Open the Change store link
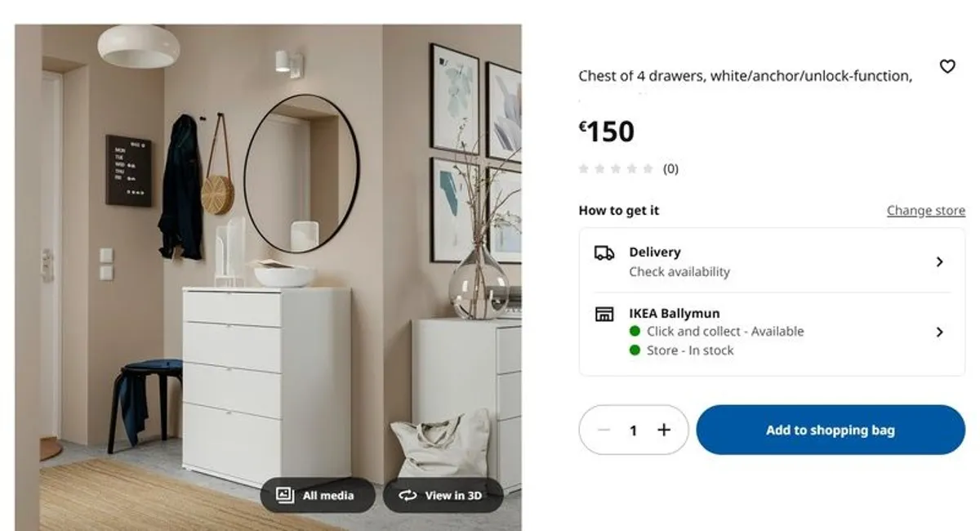The height and width of the screenshot is (531, 980). (926, 211)
